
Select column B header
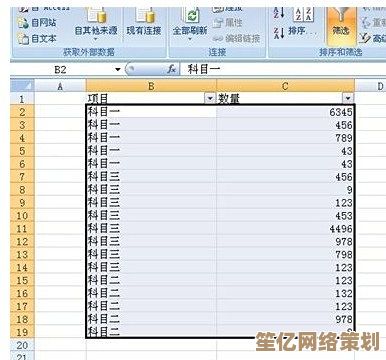pos(151,86)
